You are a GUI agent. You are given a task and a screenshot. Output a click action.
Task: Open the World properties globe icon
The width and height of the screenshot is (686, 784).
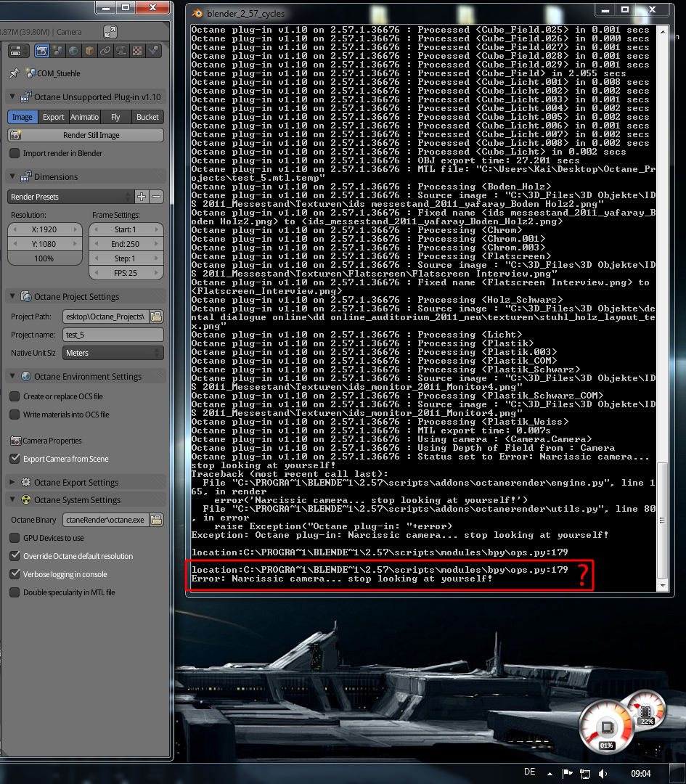click(x=73, y=51)
